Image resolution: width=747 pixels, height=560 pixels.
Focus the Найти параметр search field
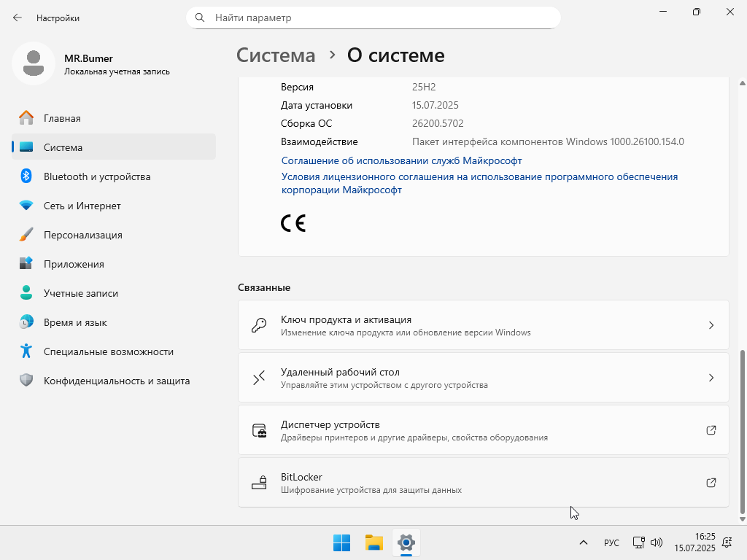[373, 17]
